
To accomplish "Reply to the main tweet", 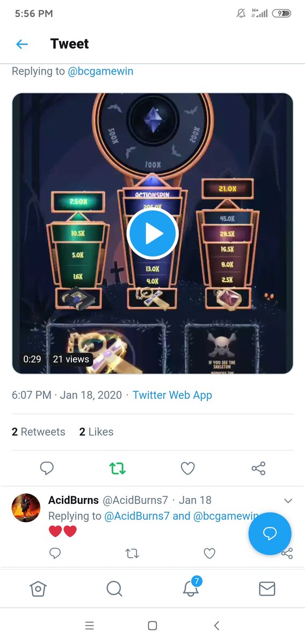I will pyautogui.click(x=47, y=469).
